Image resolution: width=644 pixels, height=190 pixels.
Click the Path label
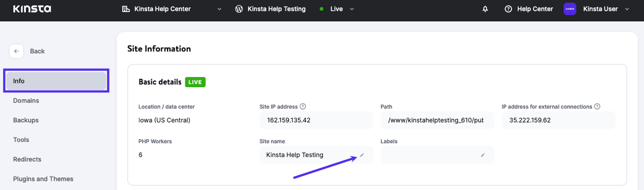coord(386,106)
